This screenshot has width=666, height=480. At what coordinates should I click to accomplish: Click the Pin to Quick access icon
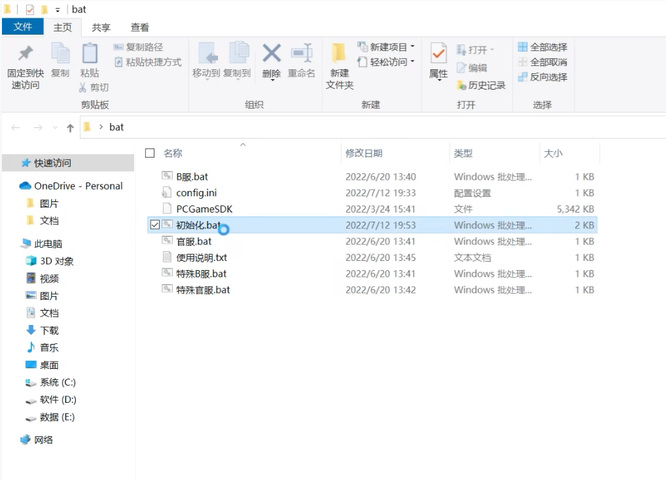25,54
